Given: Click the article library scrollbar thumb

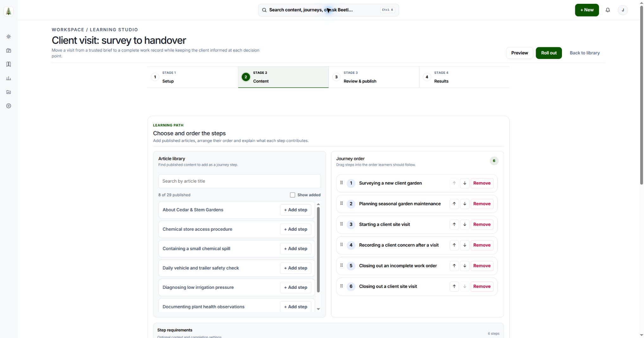Looking at the screenshot, I should 318,250.
